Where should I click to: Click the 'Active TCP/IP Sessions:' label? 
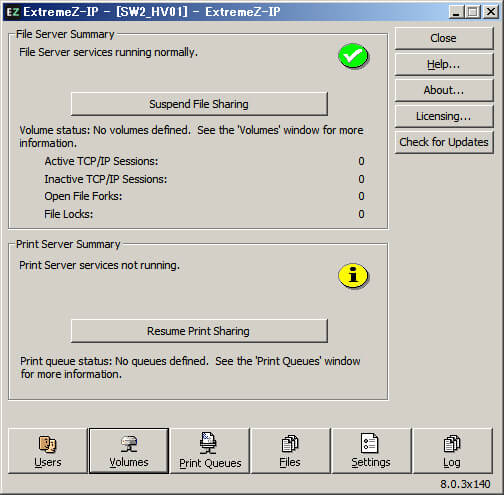click(x=101, y=161)
